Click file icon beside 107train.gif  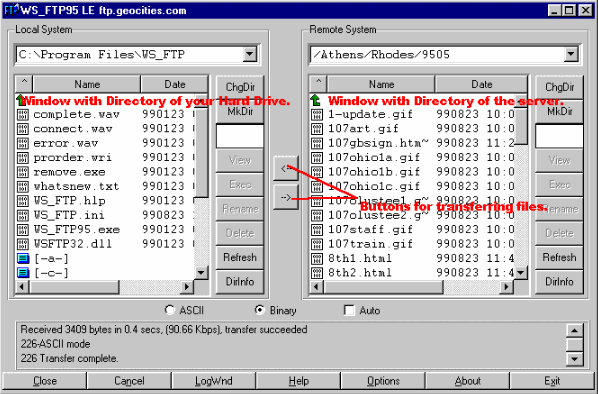pyautogui.click(x=317, y=244)
